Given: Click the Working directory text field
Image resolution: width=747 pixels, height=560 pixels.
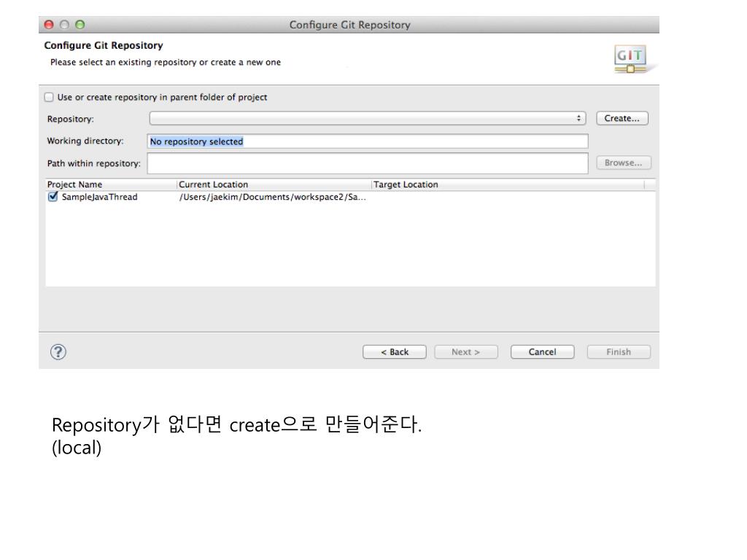Looking at the screenshot, I should click(x=368, y=141).
